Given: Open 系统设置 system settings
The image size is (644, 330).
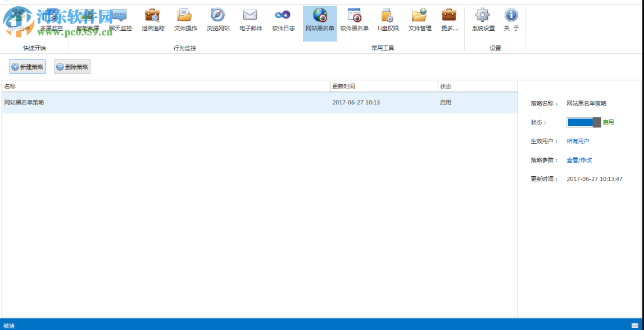Looking at the screenshot, I should point(483,20).
